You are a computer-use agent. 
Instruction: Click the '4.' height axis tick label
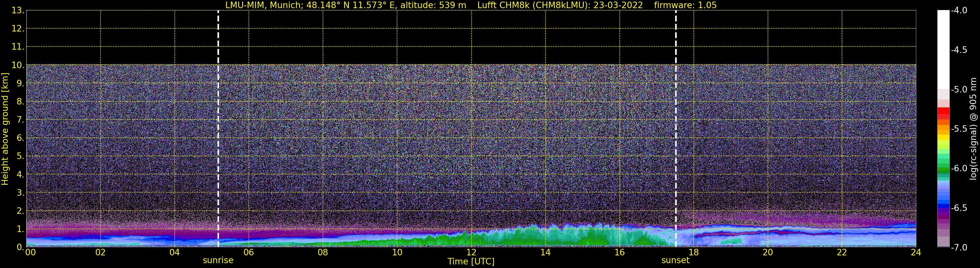coord(20,175)
